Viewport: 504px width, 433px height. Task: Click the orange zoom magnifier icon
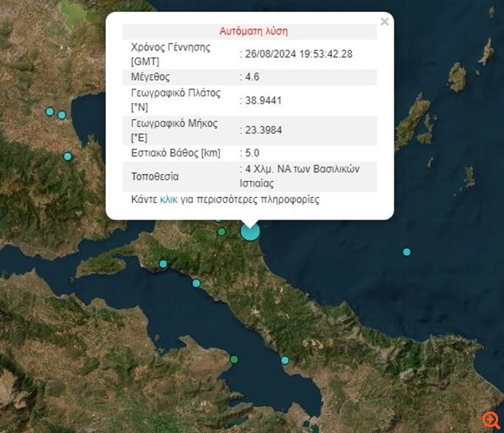(x=490, y=420)
